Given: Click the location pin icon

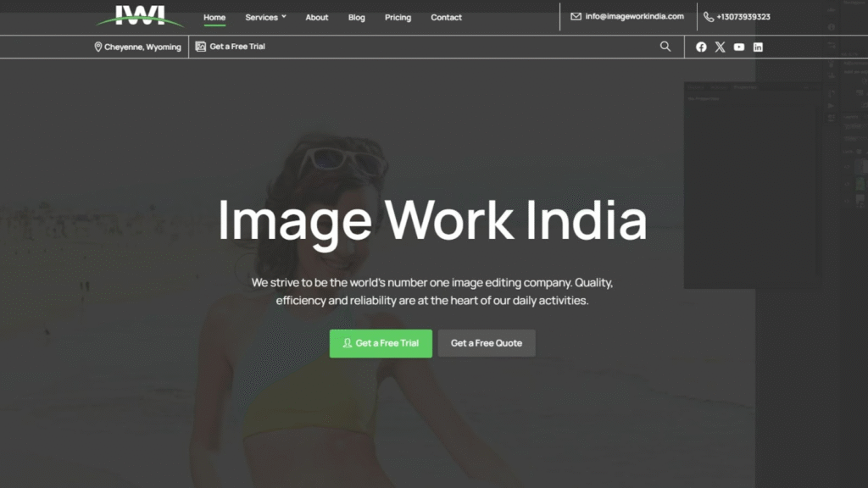Looking at the screenshot, I should [x=98, y=47].
